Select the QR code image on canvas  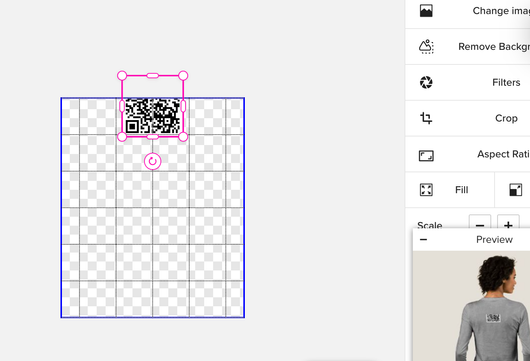pyautogui.click(x=153, y=116)
